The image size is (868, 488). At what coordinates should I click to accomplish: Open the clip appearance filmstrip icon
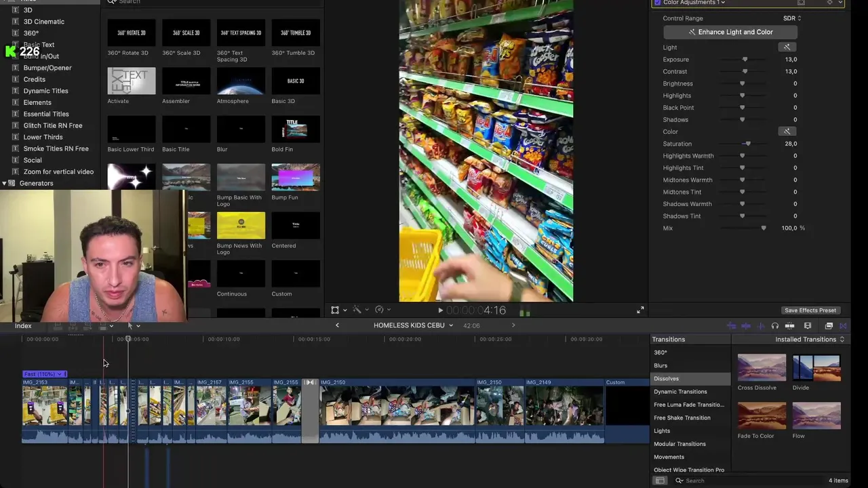(x=808, y=326)
